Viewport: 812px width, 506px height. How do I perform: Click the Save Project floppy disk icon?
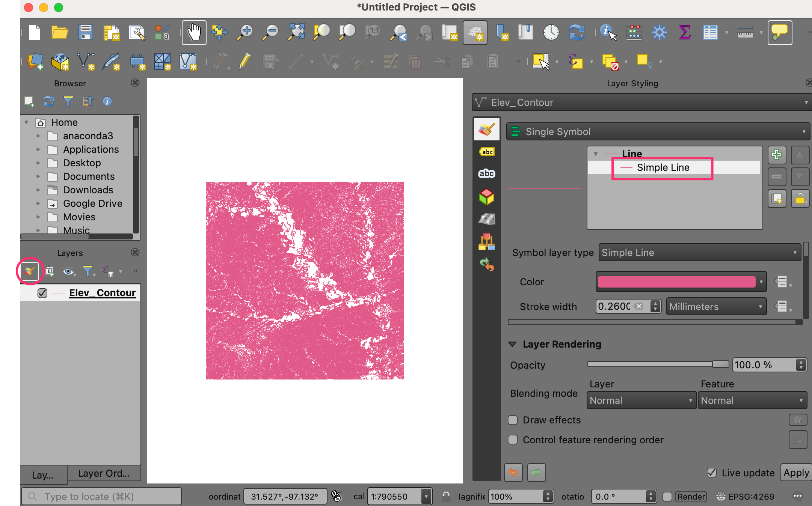pyautogui.click(x=85, y=32)
